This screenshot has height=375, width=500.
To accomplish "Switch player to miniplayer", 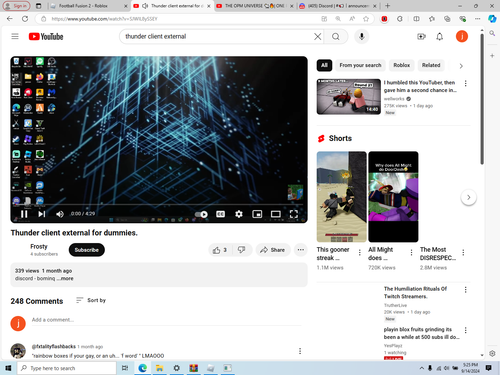I will (x=257, y=214).
